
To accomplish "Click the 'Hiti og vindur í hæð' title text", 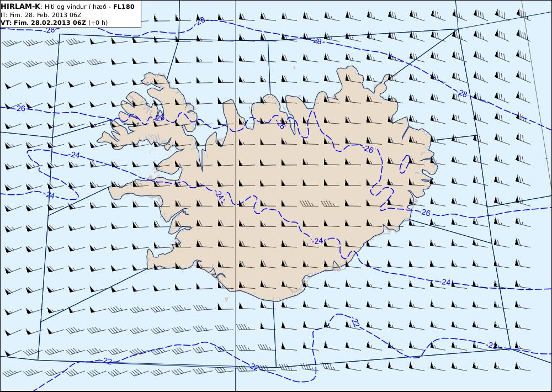I will point(75,7).
